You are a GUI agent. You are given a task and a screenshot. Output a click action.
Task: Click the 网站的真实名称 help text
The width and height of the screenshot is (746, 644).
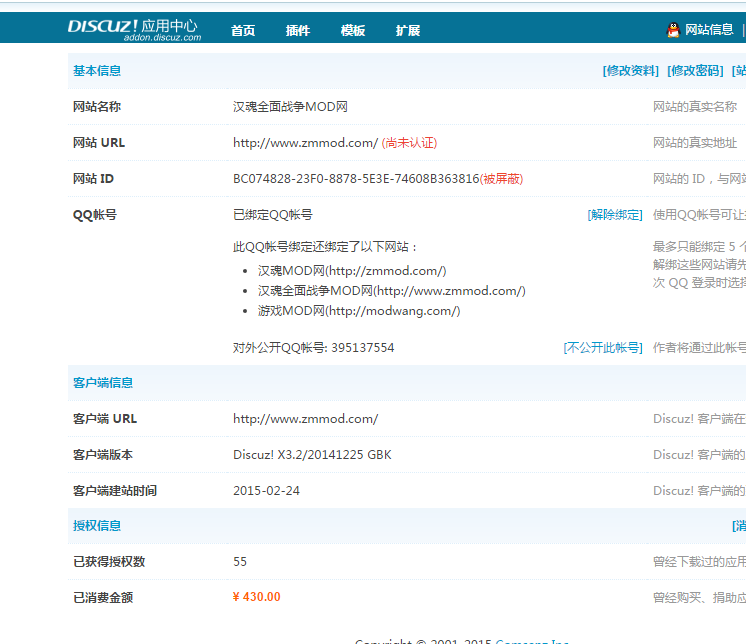[695, 107]
